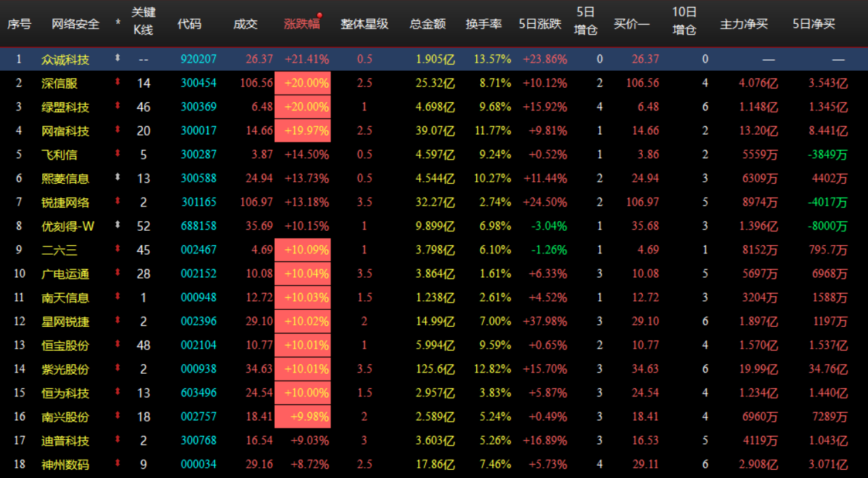Sort by the 5日净买 column header

814,24
